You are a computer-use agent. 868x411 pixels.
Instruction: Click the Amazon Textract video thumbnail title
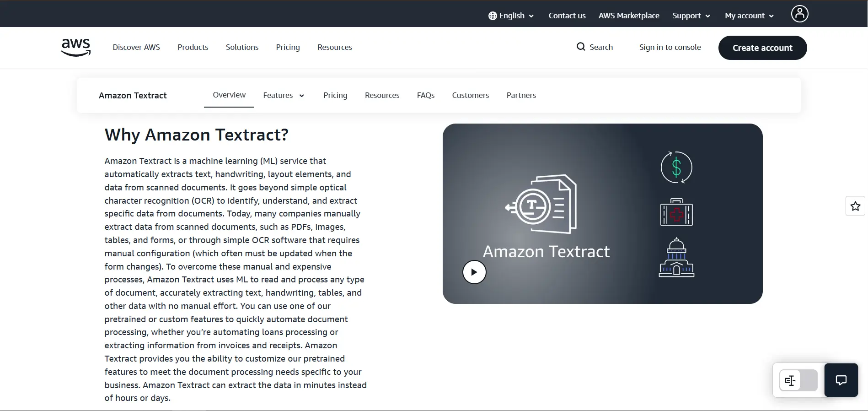tap(546, 251)
